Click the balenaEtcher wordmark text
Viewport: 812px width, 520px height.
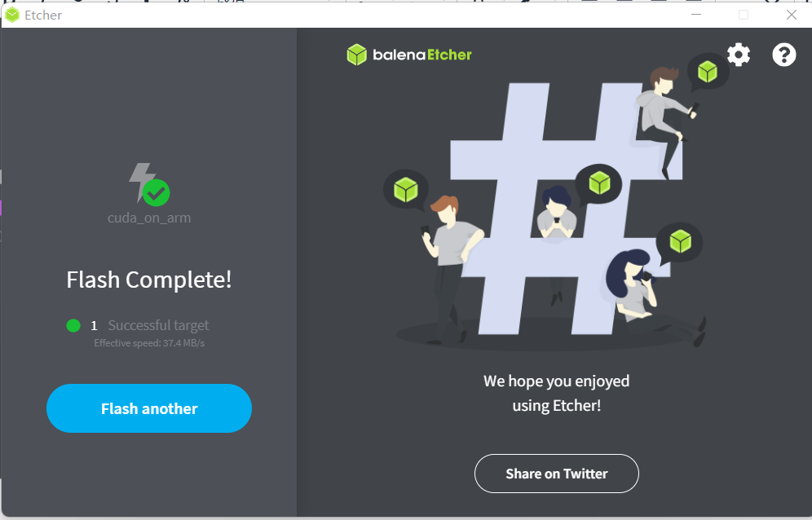coord(422,55)
